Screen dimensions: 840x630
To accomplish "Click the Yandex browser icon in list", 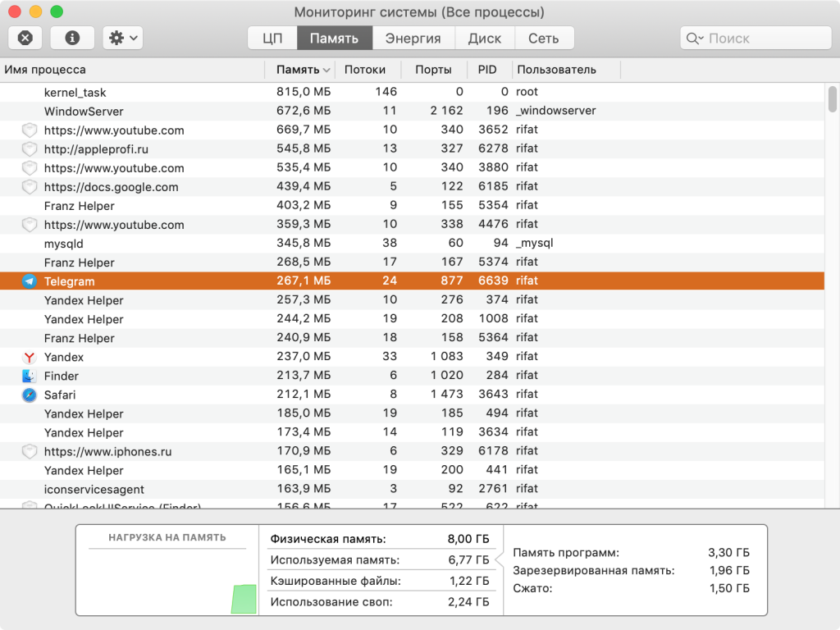I will pyautogui.click(x=29, y=357).
